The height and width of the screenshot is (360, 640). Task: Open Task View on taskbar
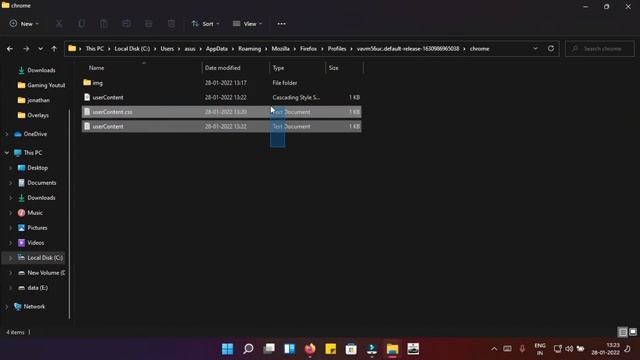(269, 349)
